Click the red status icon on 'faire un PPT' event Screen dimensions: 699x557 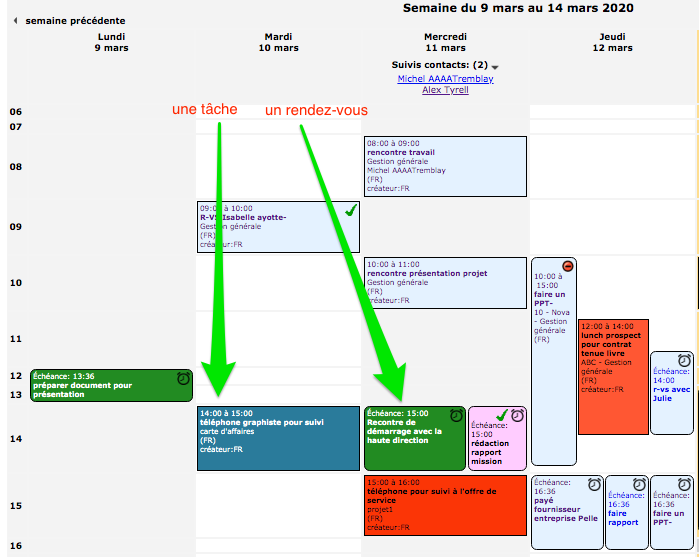point(568,267)
